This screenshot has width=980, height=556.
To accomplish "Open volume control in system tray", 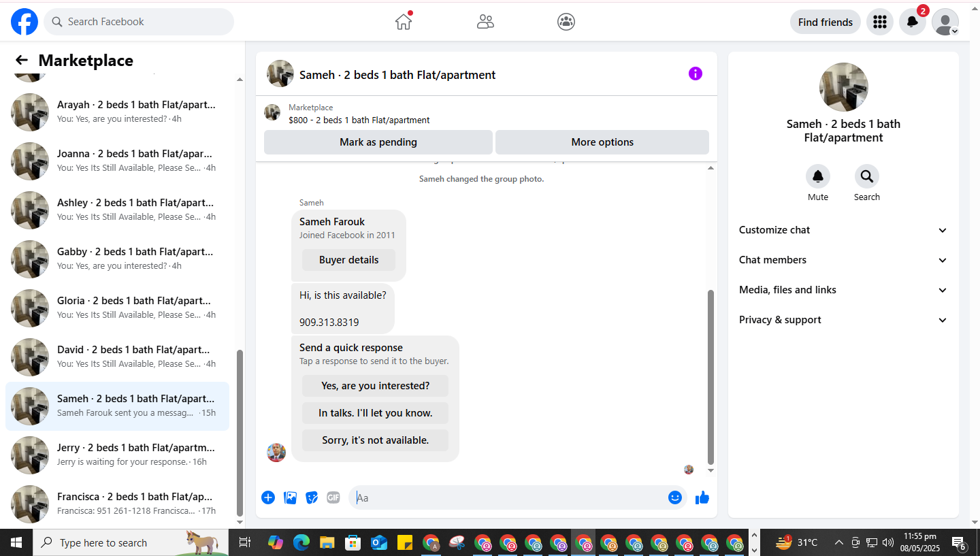I will (887, 542).
